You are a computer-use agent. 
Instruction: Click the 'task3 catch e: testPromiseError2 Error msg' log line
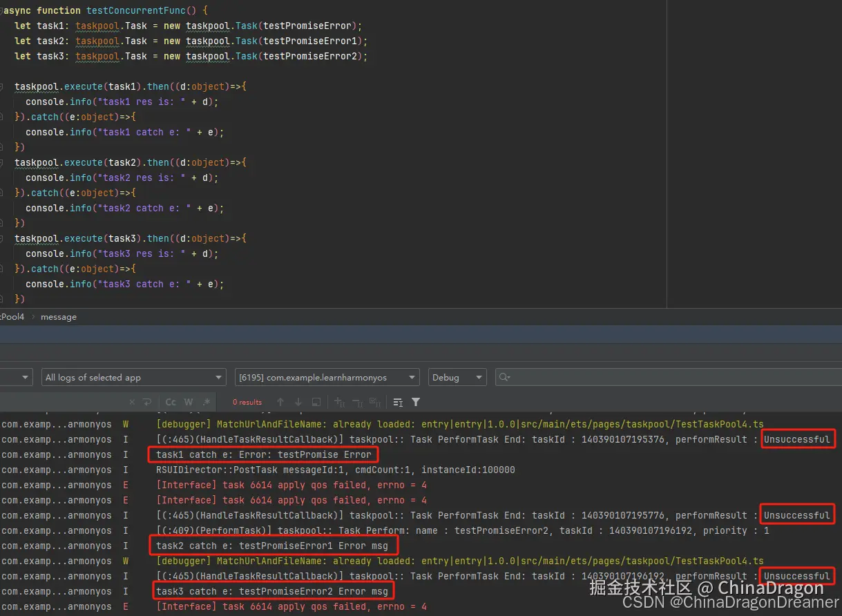point(272,591)
